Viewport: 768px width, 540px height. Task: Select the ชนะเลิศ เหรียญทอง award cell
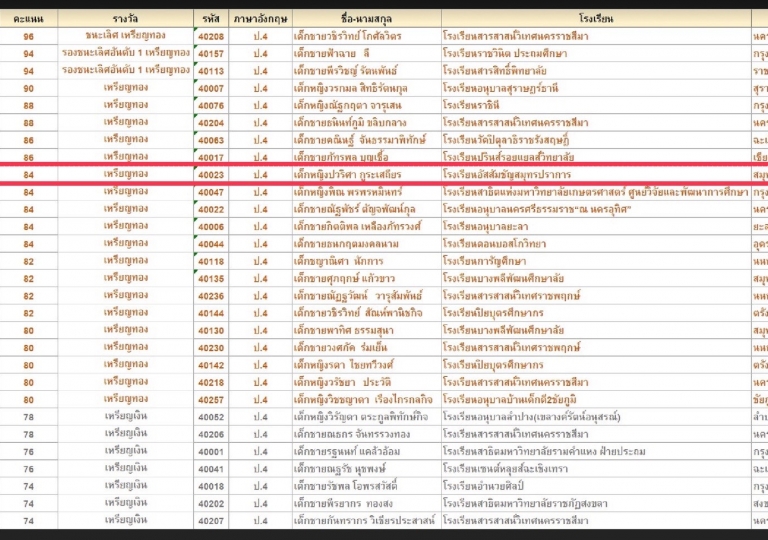point(125,36)
